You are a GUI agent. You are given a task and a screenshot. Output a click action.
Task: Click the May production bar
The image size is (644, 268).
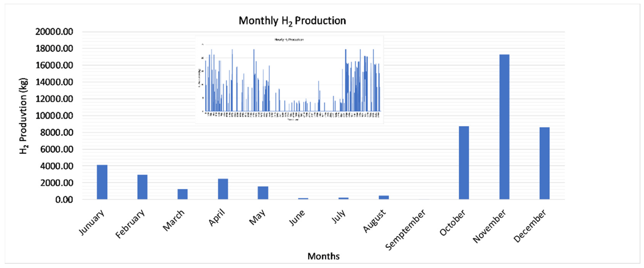263,193
